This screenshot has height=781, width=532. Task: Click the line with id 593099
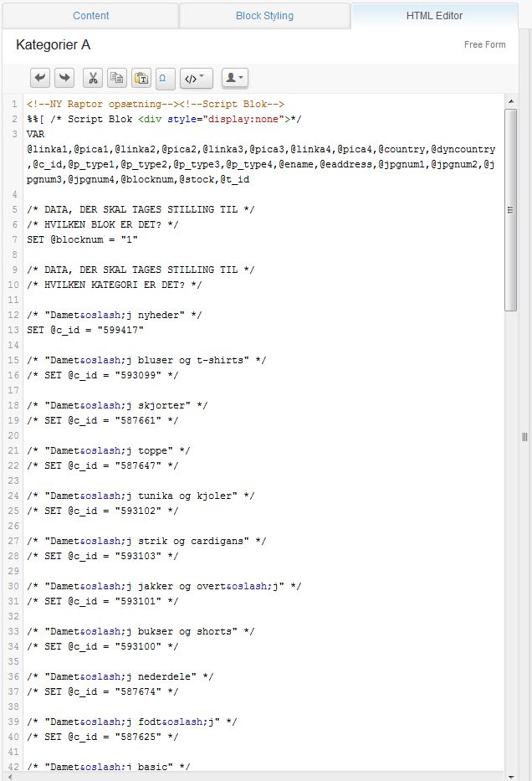(x=103, y=375)
